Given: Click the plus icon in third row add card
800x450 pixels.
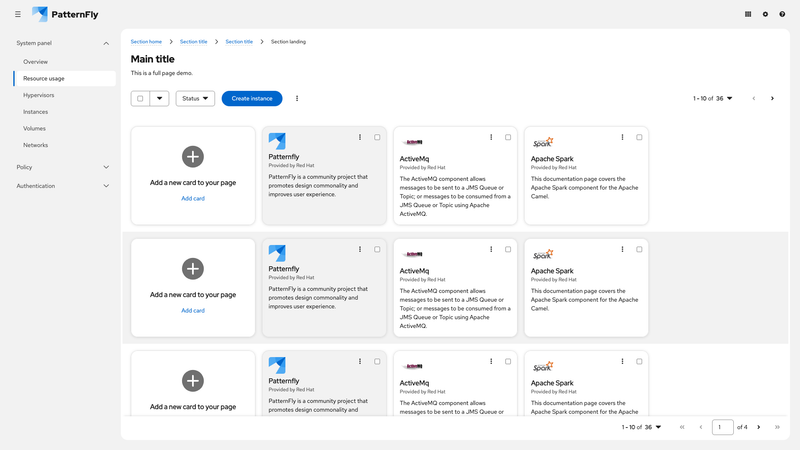Looking at the screenshot, I should pyautogui.click(x=193, y=381).
